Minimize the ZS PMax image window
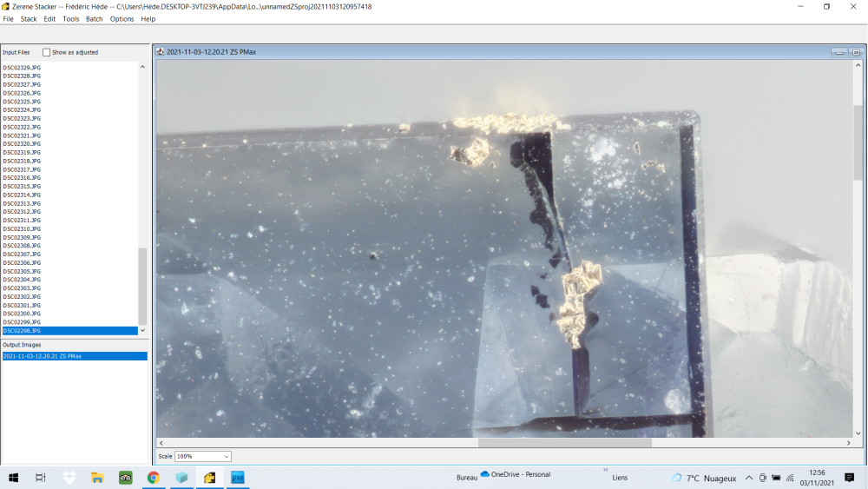The height and width of the screenshot is (489, 868). click(x=839, y=52)
